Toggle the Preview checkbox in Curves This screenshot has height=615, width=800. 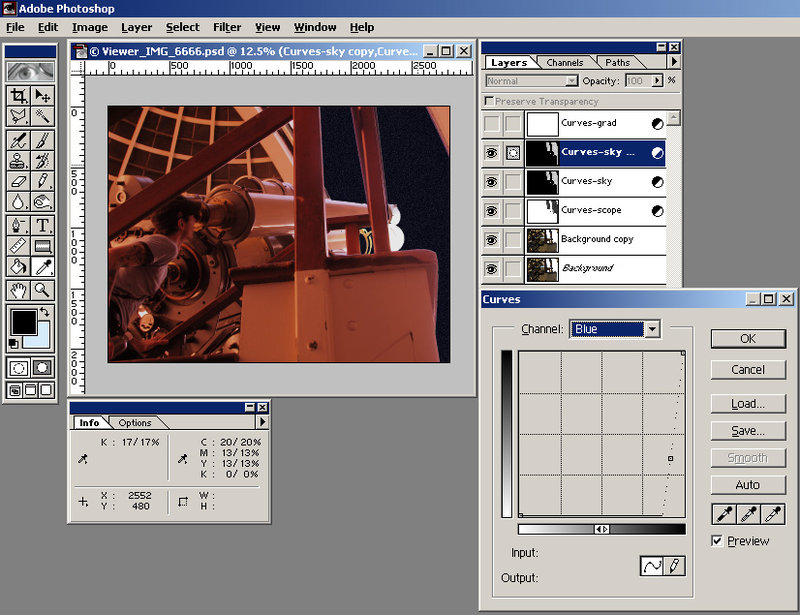[717, 540]
